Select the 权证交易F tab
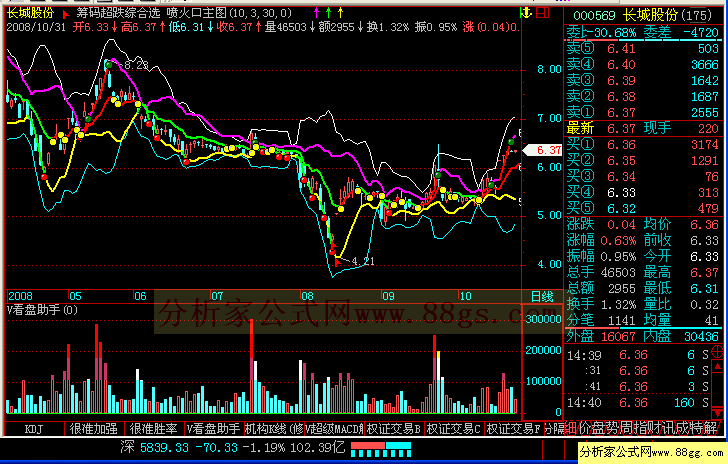The width and height of the screenshot is (728, 464). pyautogui.click(x=514, y=429)
